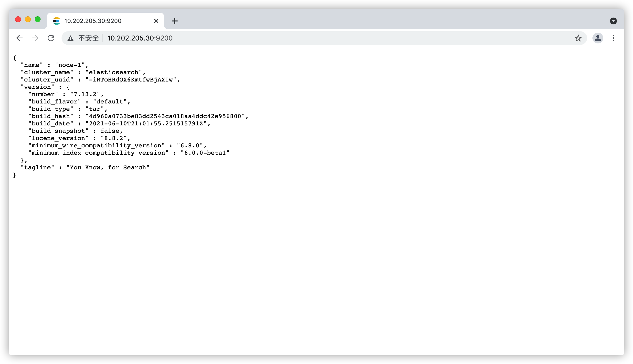This screenshot has height=364, width=633.
Task: Expand the tab search dropdown arrow
Action: (613, 21)
